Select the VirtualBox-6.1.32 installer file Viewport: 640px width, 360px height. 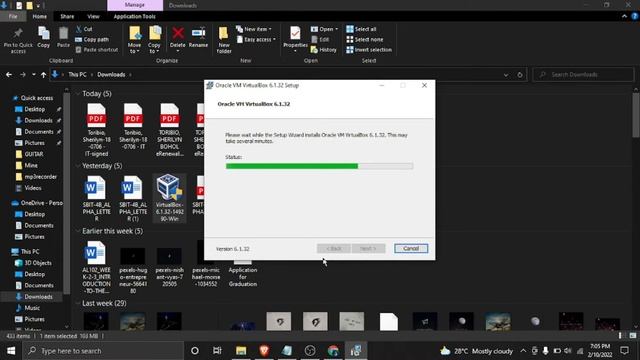coord(169,198)
